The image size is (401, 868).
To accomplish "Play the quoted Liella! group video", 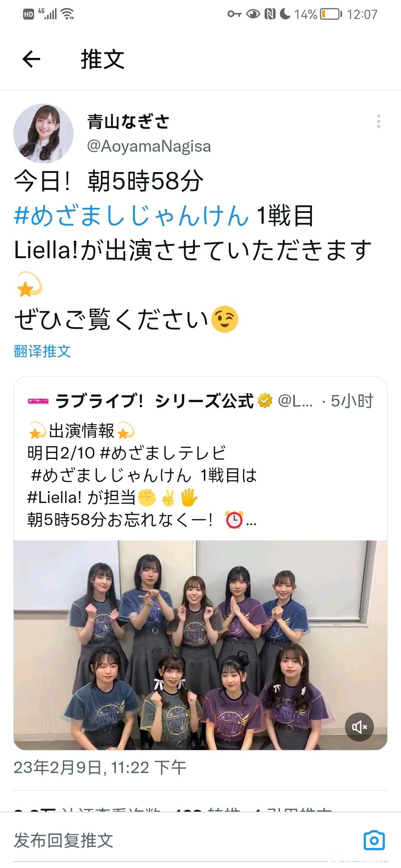I will 200,645.
